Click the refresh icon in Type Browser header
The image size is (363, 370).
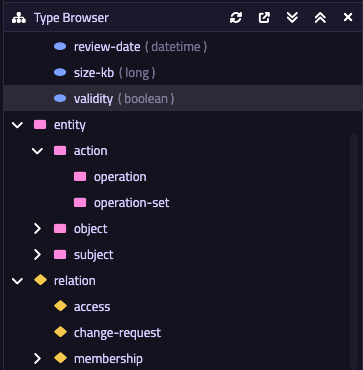[236, 18]
